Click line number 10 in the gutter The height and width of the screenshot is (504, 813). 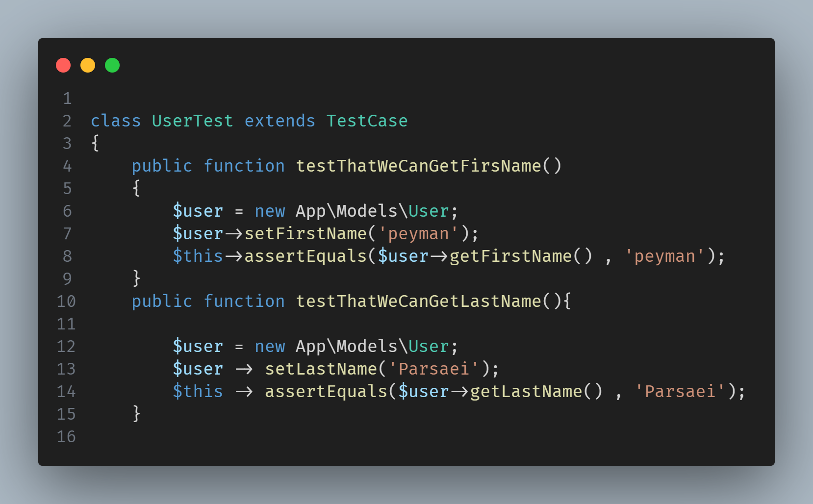[66, 302]
